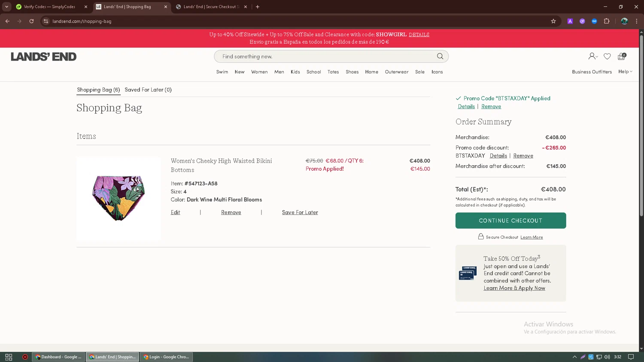Click the network icon in system tray

599,357
